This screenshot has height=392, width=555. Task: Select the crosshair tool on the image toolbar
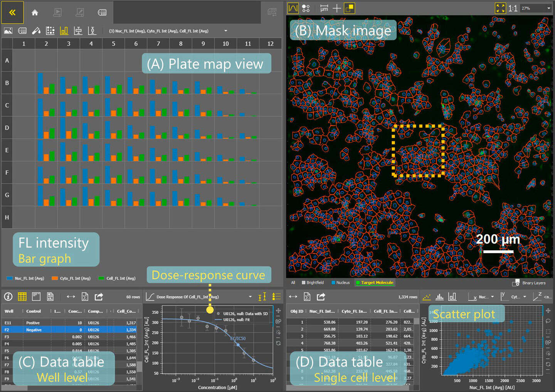tap(337, 8)
